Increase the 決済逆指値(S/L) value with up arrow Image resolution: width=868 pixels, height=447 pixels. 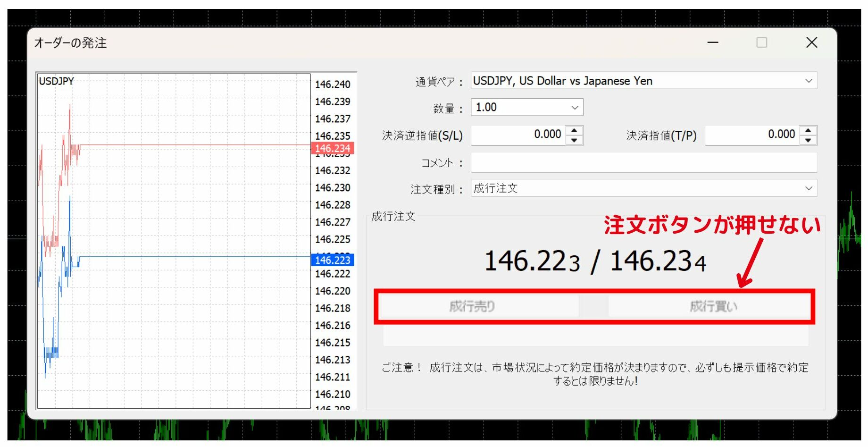[574, 130]
